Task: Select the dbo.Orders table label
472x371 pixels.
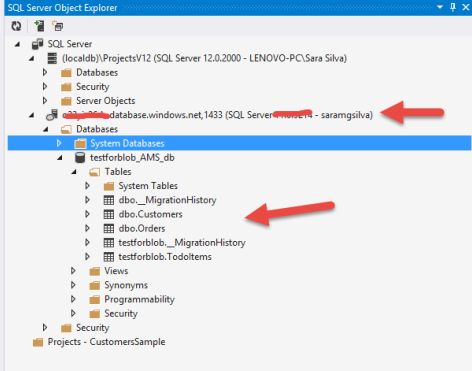Action: pos(142,228)
